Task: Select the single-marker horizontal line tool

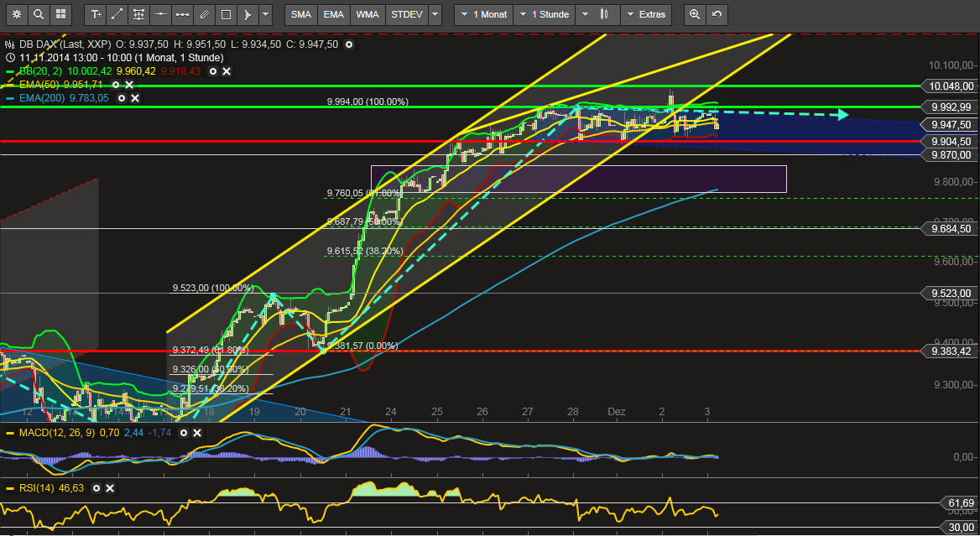Action: (x=160, y=14)
